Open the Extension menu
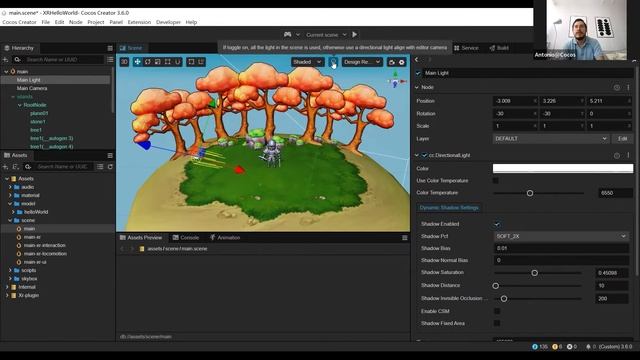This screenshot has width=640, height=360. point(139,22)
